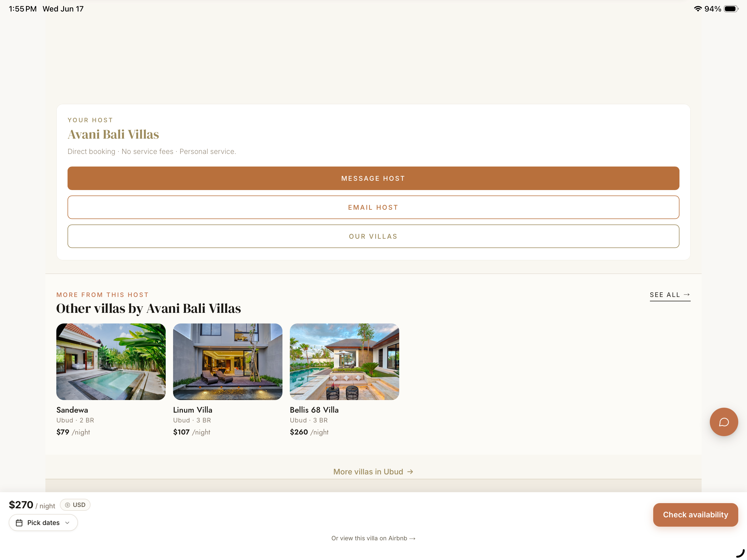
Task: Tap the calendar icon in Pick dates
Action: (19, 523)
